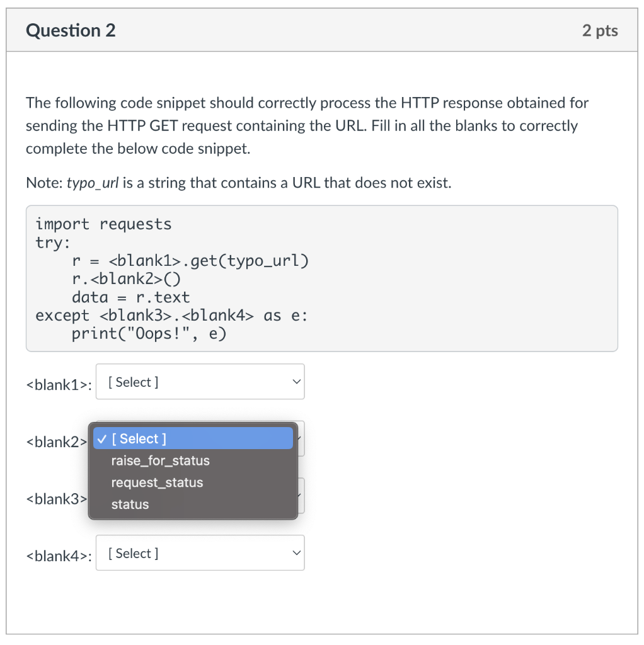Image resolution: width=644 pixels, height=645 pixels.
Task: Click the <blank1>: label text
Action: (x=59, y=385)
